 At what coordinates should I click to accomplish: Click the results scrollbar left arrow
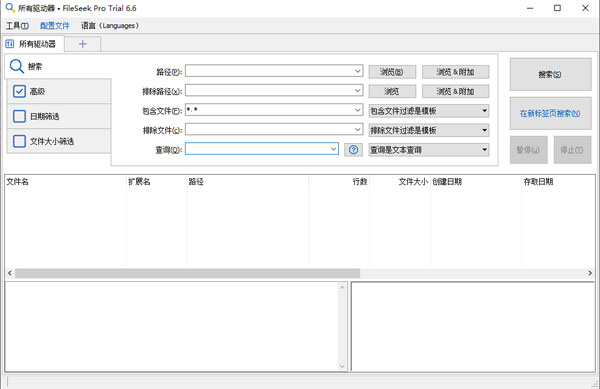click(10, 273)
